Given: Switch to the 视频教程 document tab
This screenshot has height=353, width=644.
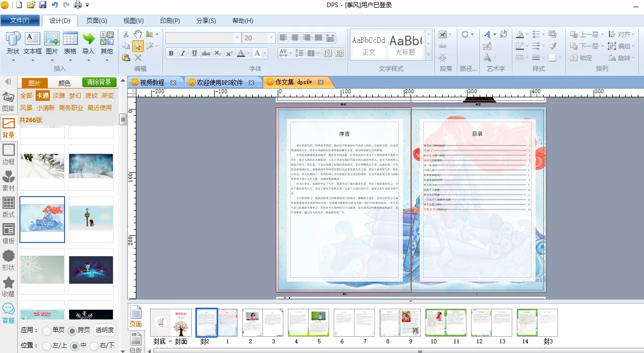Looking at the screenshot, I should tap(152, 82).
